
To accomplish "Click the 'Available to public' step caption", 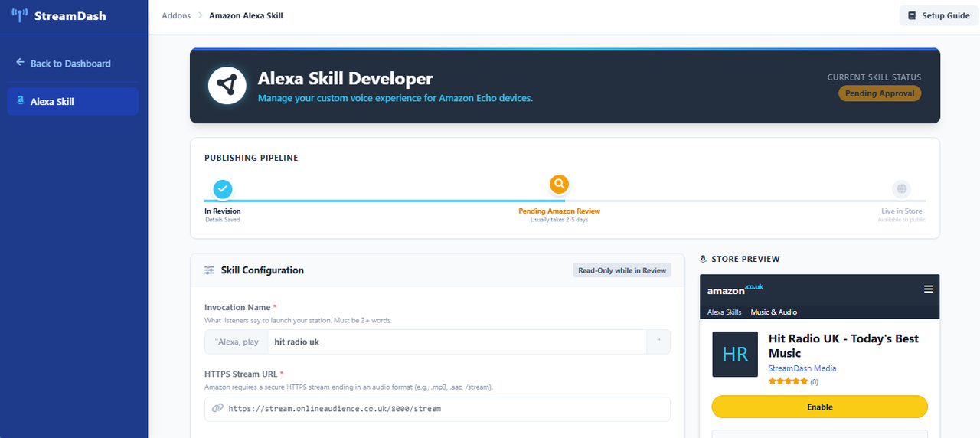I will [900, 220].
